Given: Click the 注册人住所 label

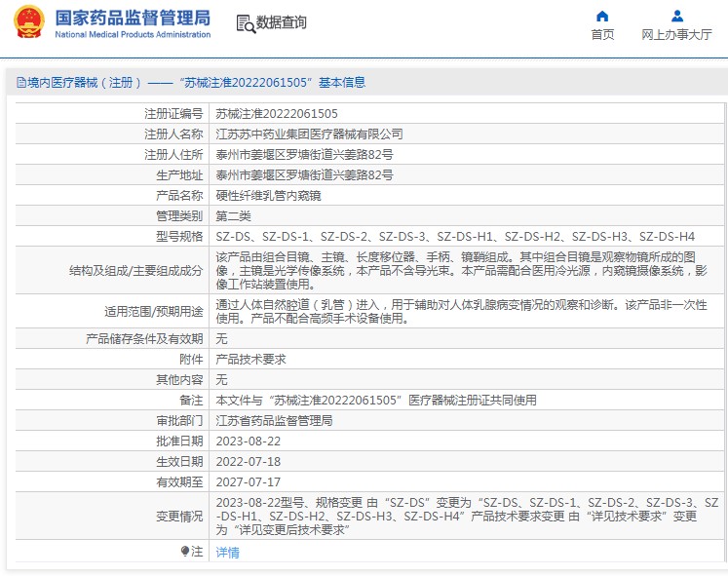Looking at the screenshot, I should tap(173, 155).
